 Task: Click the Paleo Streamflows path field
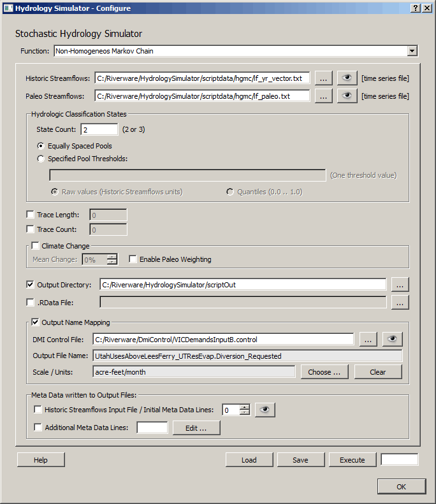click(x=202, y=96)
